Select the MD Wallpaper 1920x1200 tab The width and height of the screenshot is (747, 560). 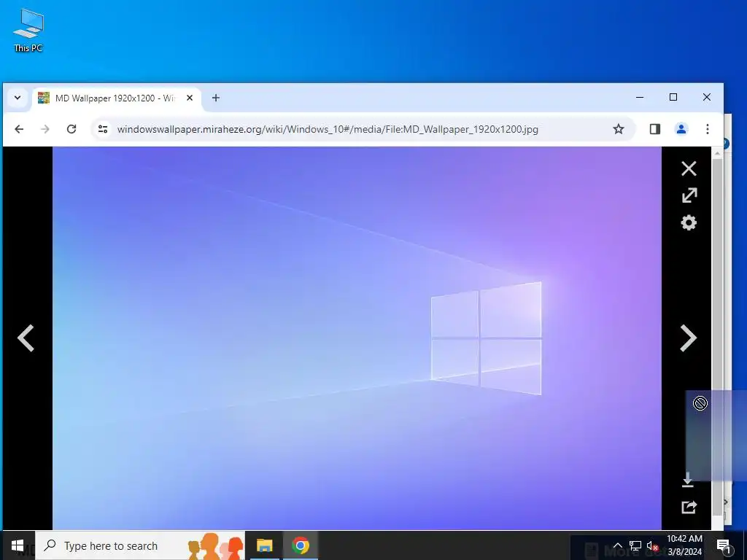point(117,98)
